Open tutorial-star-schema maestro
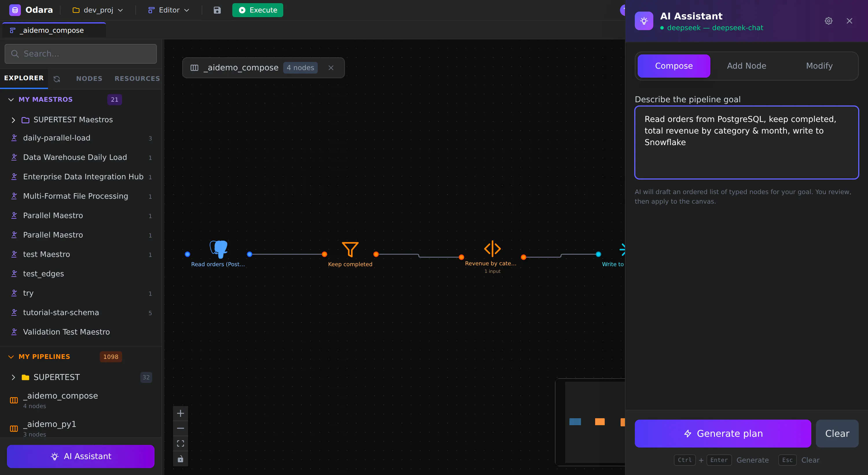Image resolution: width=868 pixels, height=475 pixels. pos(81,313)
